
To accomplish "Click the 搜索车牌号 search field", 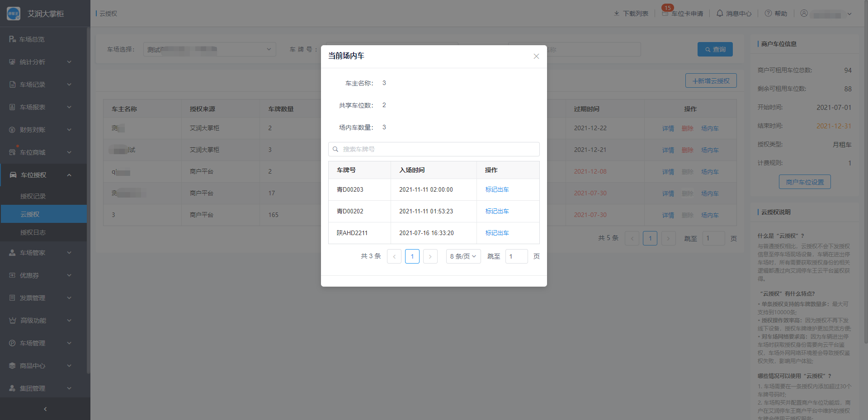I will 434,149.
